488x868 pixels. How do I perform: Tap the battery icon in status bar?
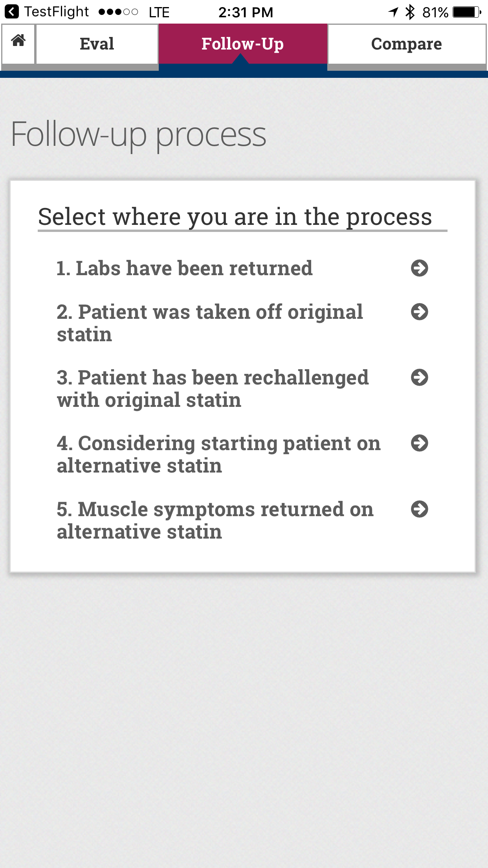tap(466, 12)
